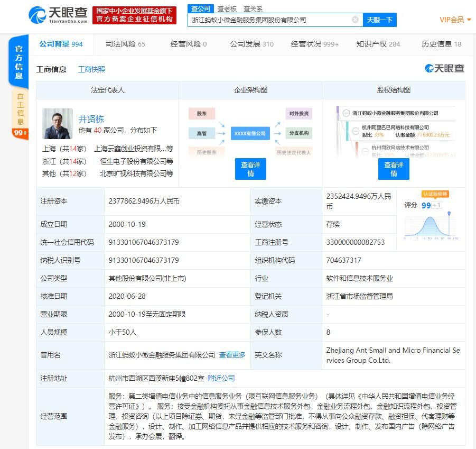
Task: Switch to the 查老板 search tab
Action: pyautogui.click(x=227, y=8)
